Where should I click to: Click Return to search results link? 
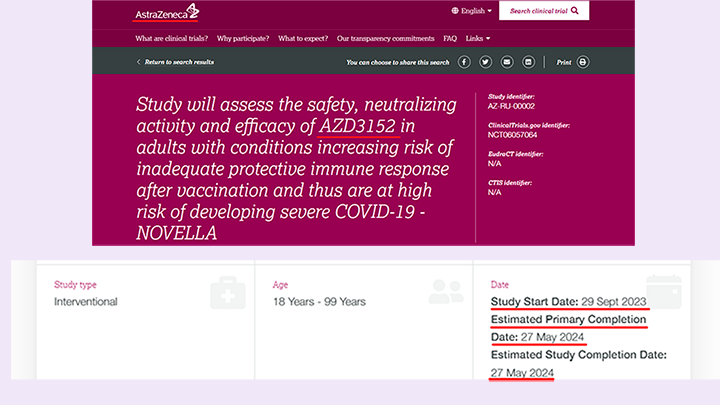179,62
